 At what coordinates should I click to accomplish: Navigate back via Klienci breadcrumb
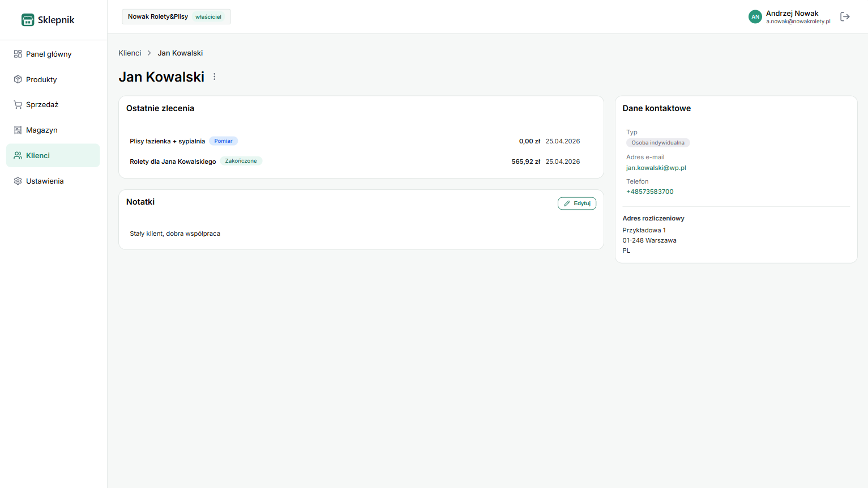pyautogui.click(x=130, y=53)
